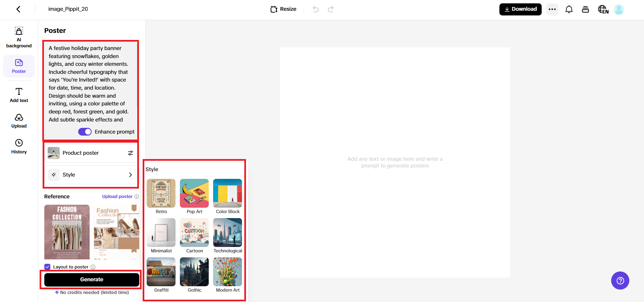Choose the Gothic style
The image size is (644, 302).
pyautogui.click(x=194, y=275)
